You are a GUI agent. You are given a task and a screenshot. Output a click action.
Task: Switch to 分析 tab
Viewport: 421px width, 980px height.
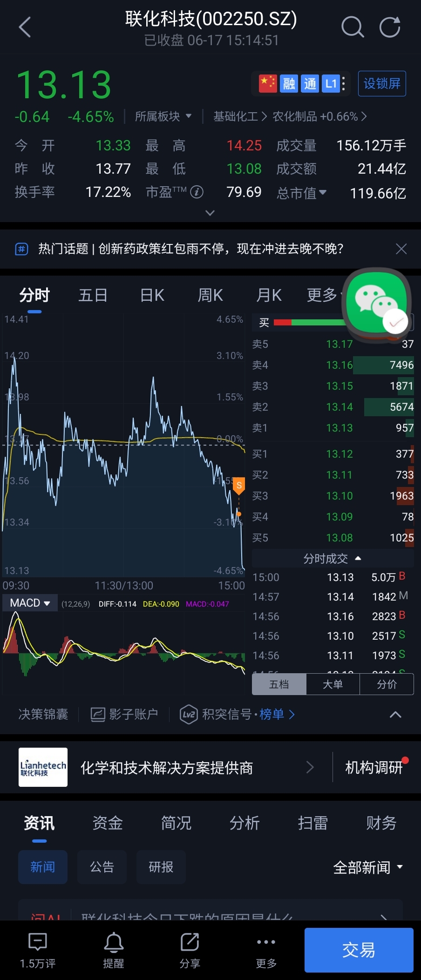click(x=244, y=823)
